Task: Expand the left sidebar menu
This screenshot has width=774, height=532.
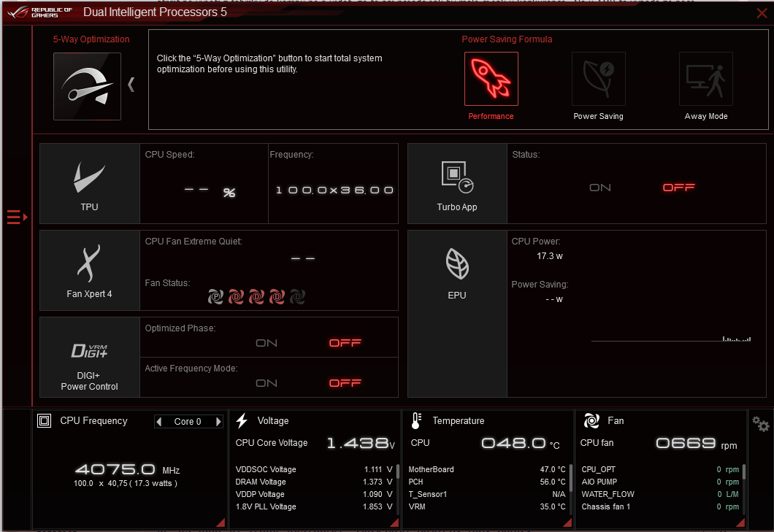Action: click(x=16, y=217)
